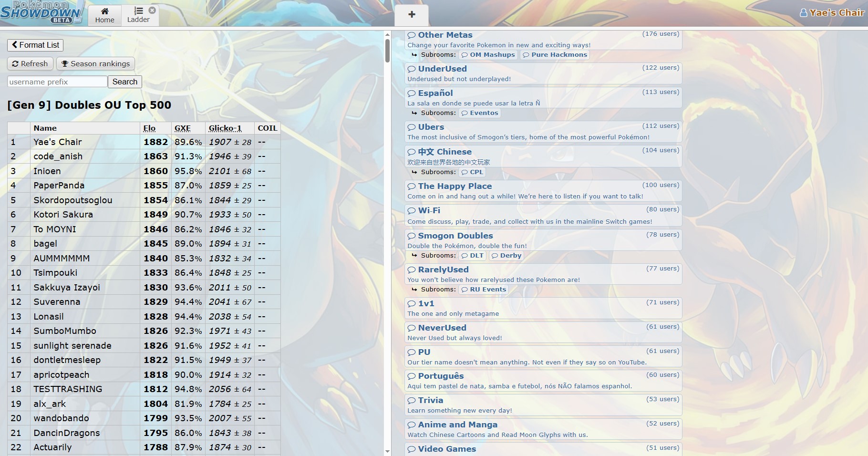The image size is (868, 456).
Task: Go back to the Format List
Action: click(35, 45)
